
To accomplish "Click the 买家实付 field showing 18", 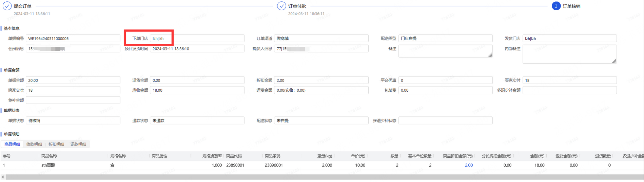I will (569, 81).
